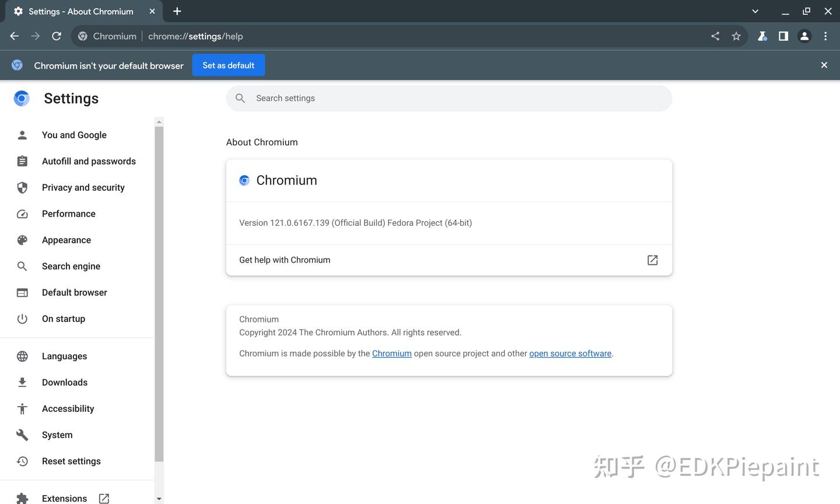Click the person icon beside You and Google
This screenshot has height=504, width=840.
(x=22, y=135)
